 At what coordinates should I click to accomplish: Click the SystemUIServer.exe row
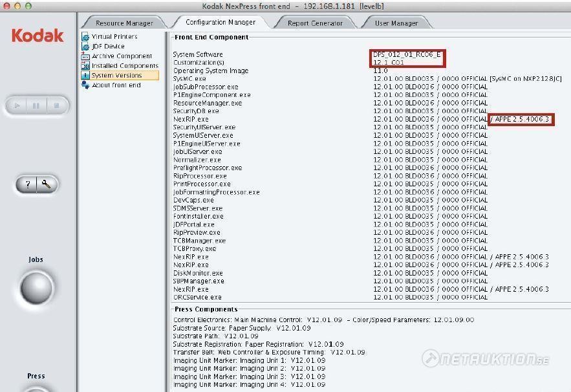[x=330, y=135]
